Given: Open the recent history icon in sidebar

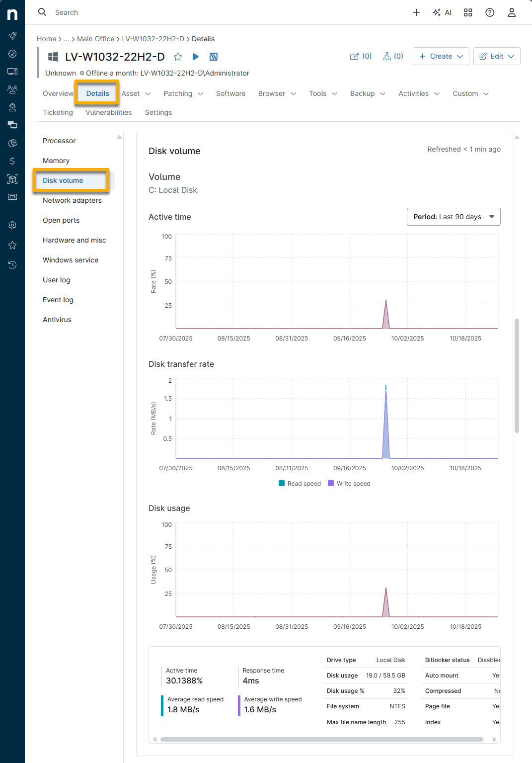Looking at the screenshot, I should click(12, 265).
